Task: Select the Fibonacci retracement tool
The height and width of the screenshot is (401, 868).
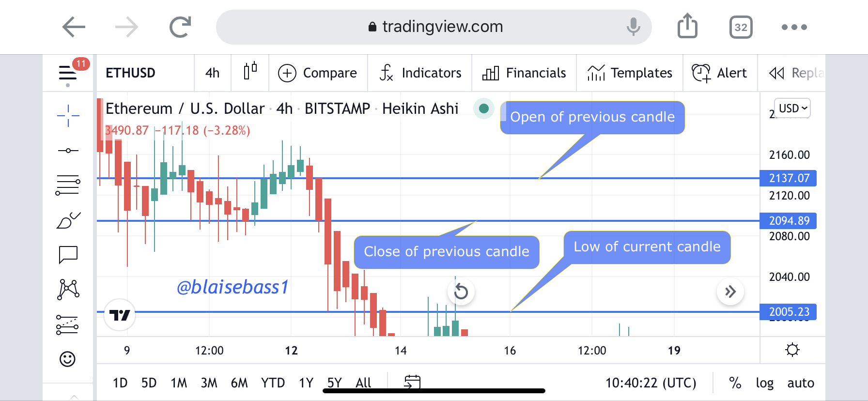Action: [68, 185]
